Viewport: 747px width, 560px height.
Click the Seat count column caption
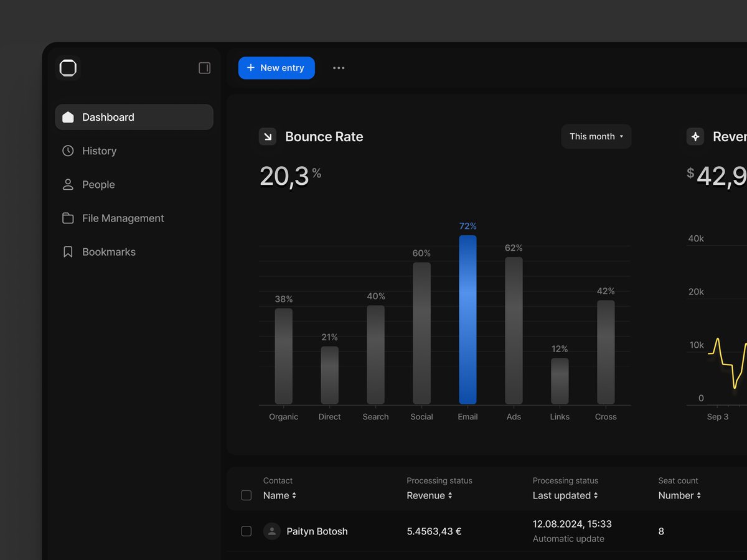coord(678,480)
